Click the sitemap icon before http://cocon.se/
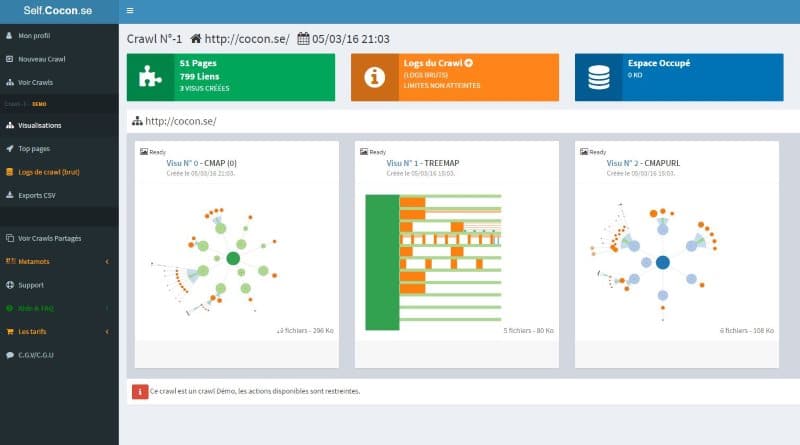The height and width of the screenshot is (445, 800). click(x=137, y=121)
